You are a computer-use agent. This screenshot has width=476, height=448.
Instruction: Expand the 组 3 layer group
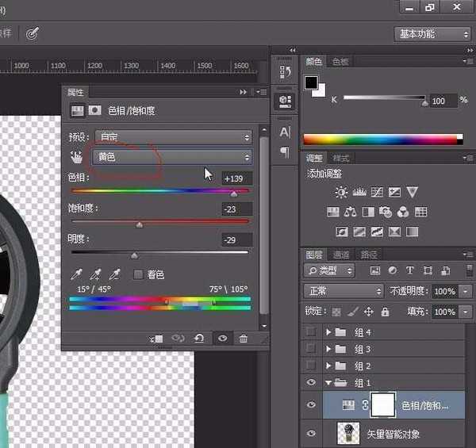[x=328, y=349]
